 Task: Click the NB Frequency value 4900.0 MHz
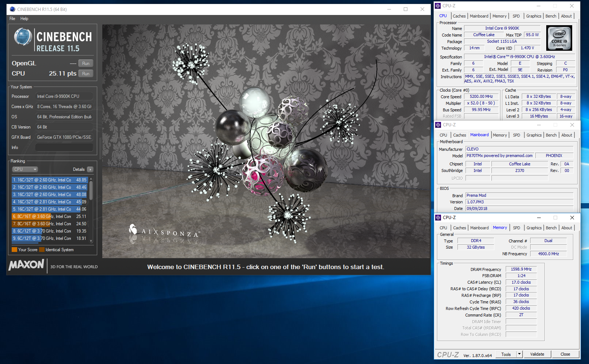click(x=548, y=254)
